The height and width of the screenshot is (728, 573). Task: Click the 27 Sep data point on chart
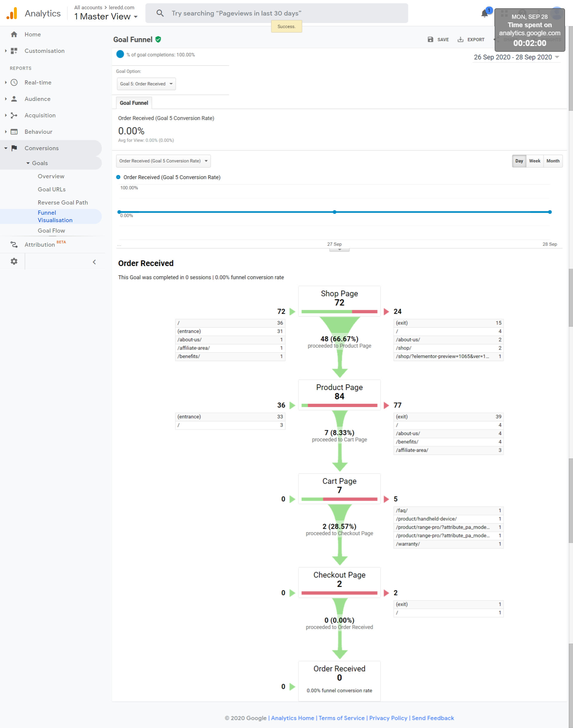point(334,212)
